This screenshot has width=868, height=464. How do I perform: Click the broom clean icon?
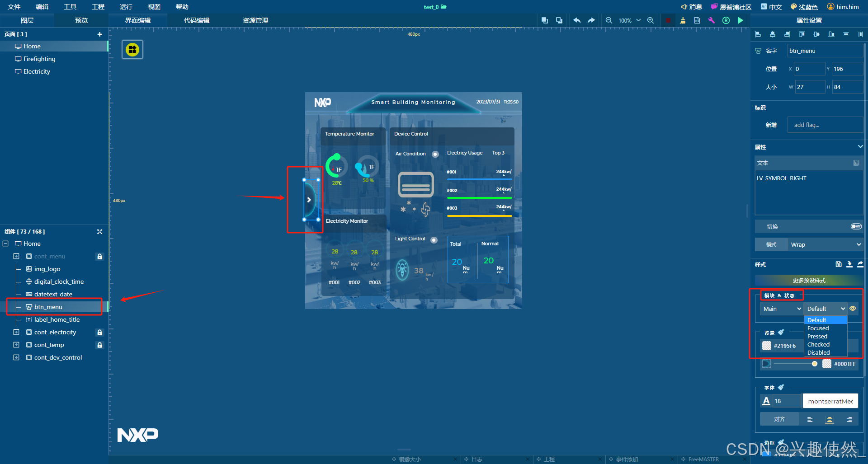[683, 20]
